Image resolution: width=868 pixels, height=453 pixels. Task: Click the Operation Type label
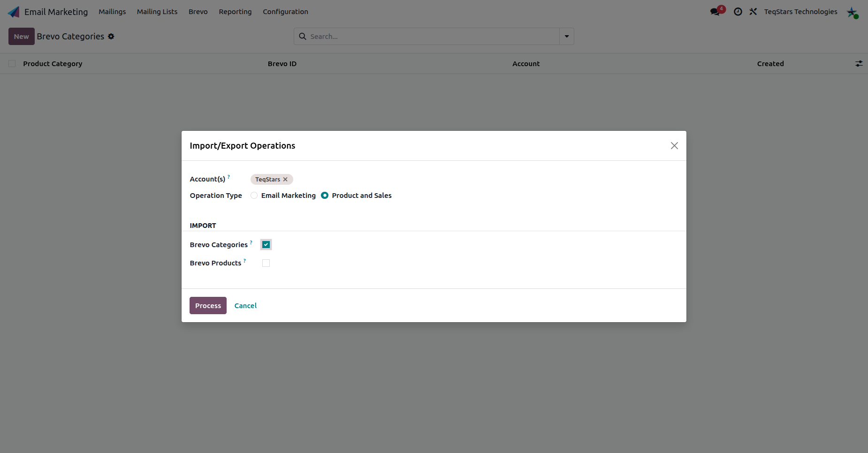click(216, 196)
